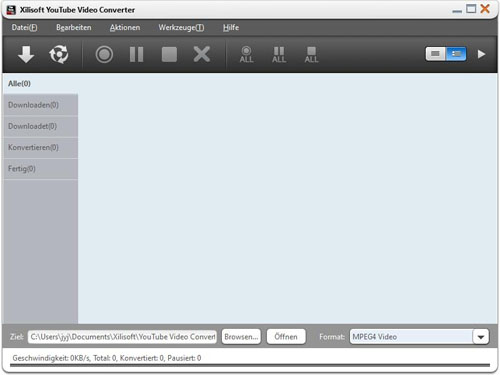Open the Hilfe menu
The image size is (500, 375).
pyautogui.click(x=231, y=27)
